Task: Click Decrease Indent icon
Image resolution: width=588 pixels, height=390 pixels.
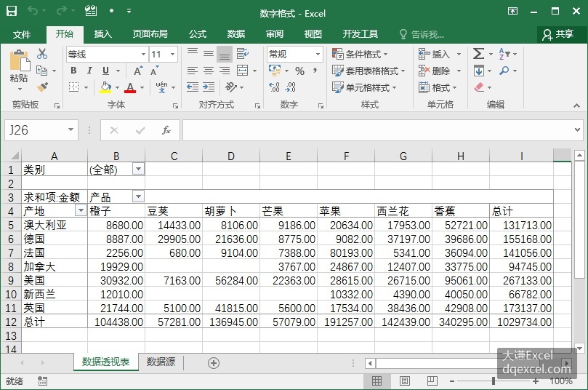Action: (193, 87)
